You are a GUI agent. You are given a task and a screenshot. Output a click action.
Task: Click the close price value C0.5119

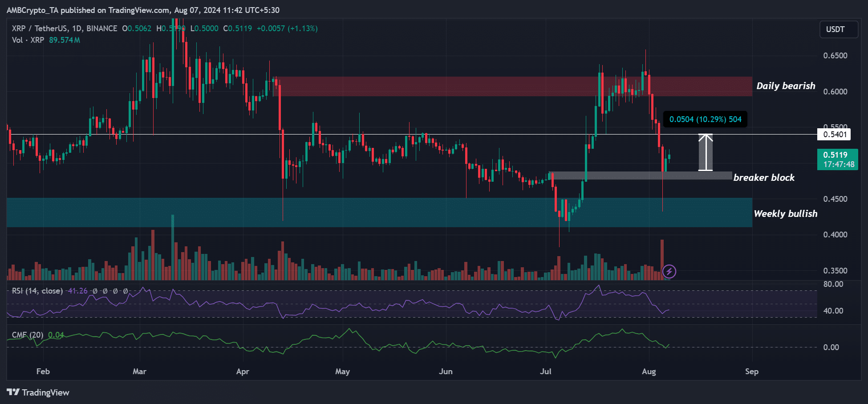pos(237,29)
